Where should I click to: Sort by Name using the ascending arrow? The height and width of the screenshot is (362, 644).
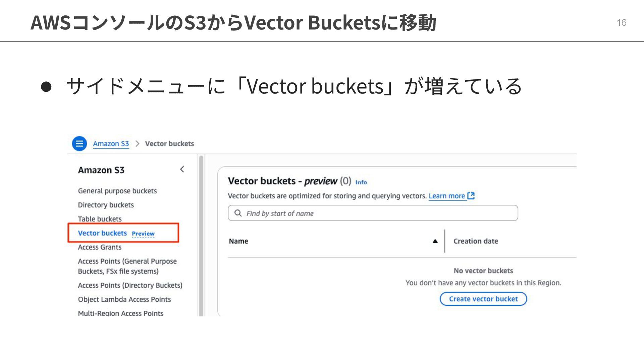[435, 241]
